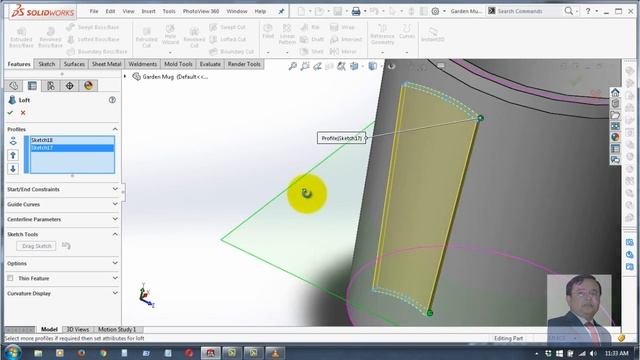
Task: Click the Drag Sketch button
Action: point(36,246)
